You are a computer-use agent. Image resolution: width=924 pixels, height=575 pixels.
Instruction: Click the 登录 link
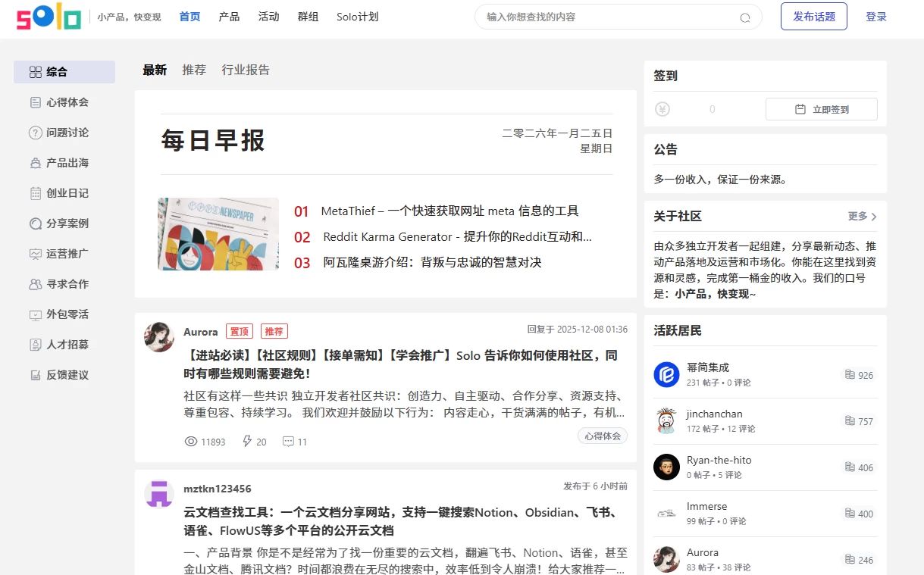[875, 17]
